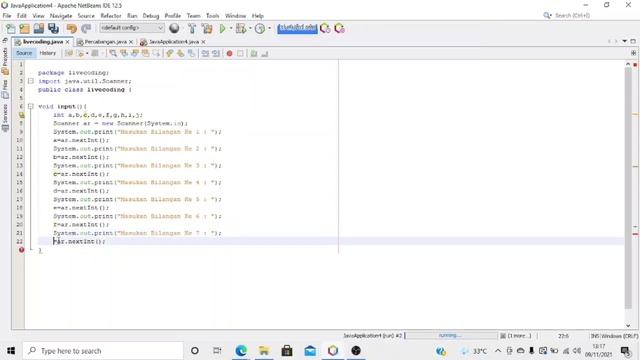Click the first profiler snapshot icon

point(325,29)
